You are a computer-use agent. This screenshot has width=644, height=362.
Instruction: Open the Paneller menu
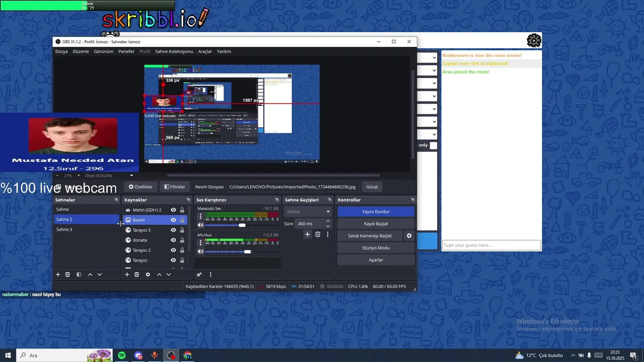(x=126, y=51)
